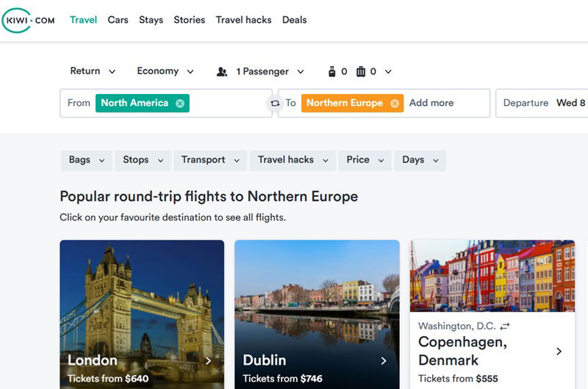Click the checked suitcase icon
The height and width of the screenshot is (389, 588).
361,71
